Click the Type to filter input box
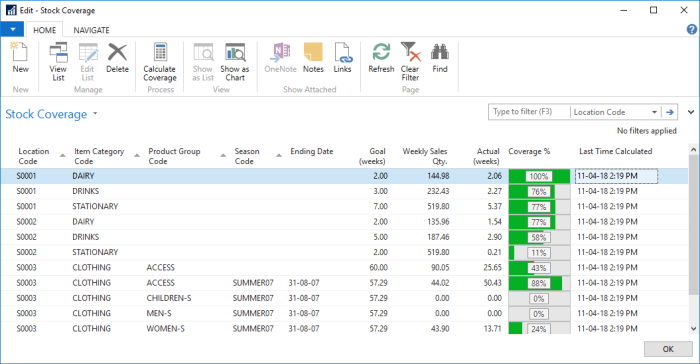This screenshot has width=700, height=364. (x=529, y=112)
